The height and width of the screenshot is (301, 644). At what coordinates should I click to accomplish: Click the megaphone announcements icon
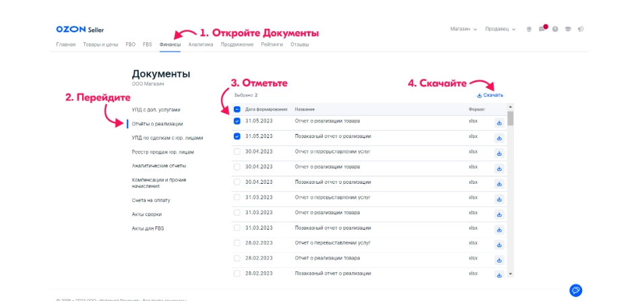[581, 30]
